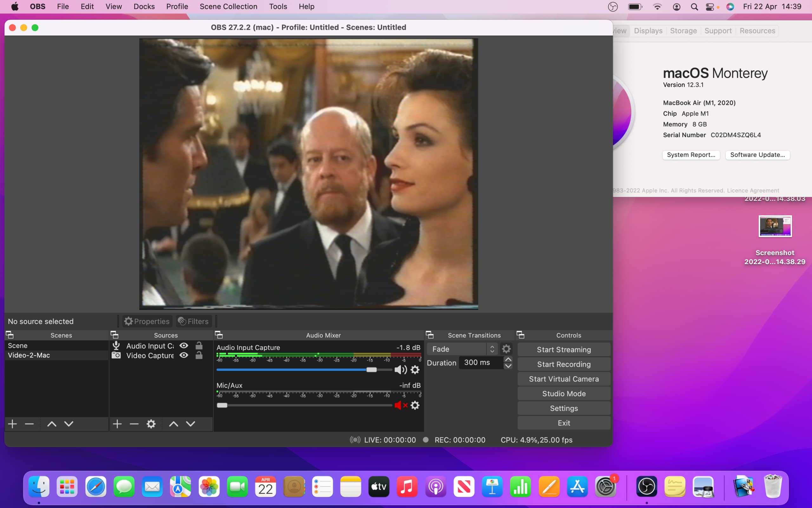Click Software Update in About This Mac

[x=757, y=155]
